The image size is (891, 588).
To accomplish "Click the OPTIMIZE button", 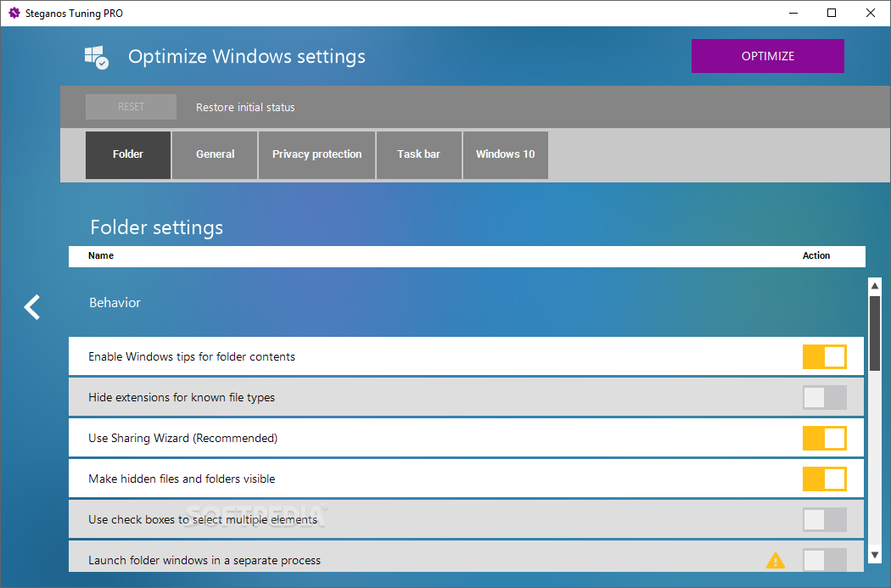I will pyautogui.click(x=768, y=56).
